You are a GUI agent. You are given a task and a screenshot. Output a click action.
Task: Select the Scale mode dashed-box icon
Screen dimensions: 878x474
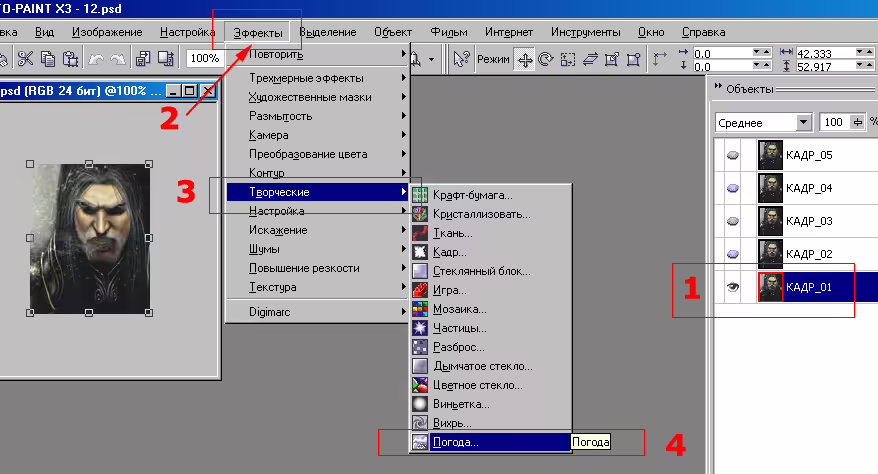pyautogui.click(x=568, y=59)
